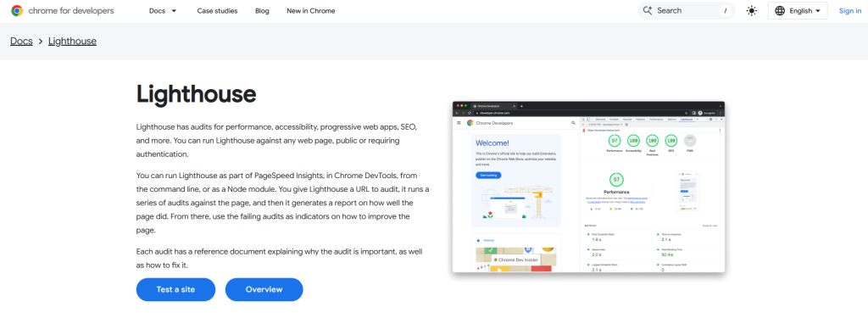Open the chrome for developers home link
868x313 pixels.
click(63, 10)
